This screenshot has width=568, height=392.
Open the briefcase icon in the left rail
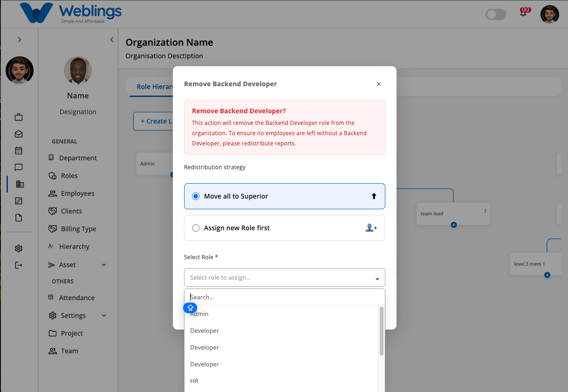point(19,117)
